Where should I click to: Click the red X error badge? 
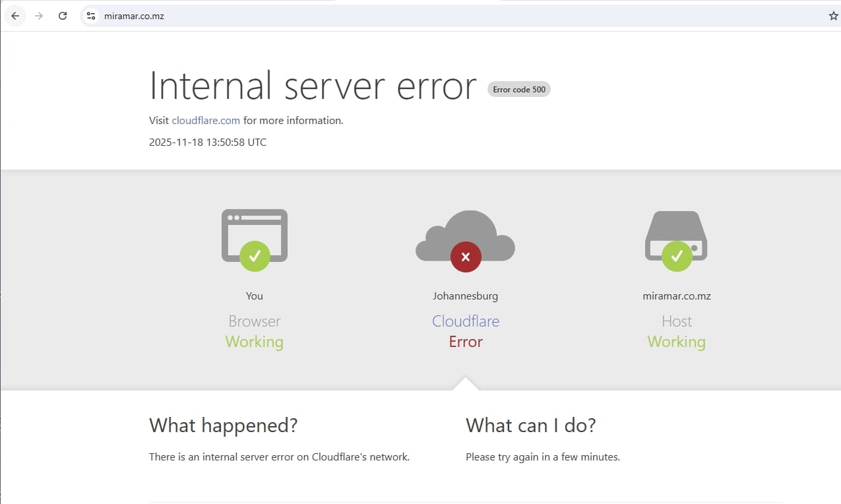(466, 257)
